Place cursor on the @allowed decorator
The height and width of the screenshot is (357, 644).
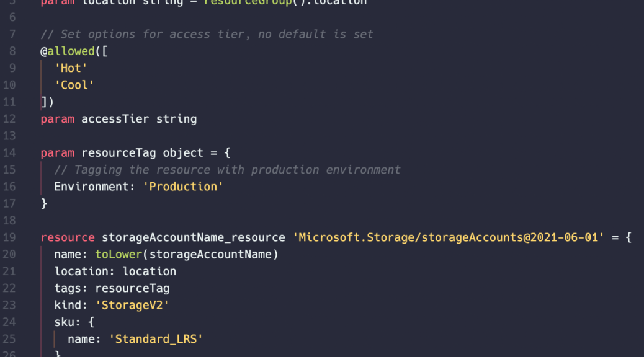coord(68,51)
